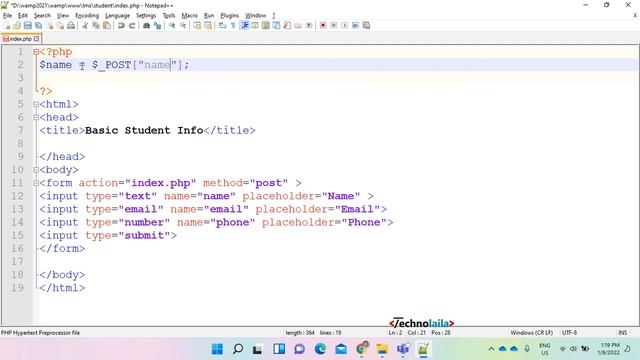640x360 pixels.
Task: Collapse the body tag fold on line 10
Action: click(x=36, y=170)
